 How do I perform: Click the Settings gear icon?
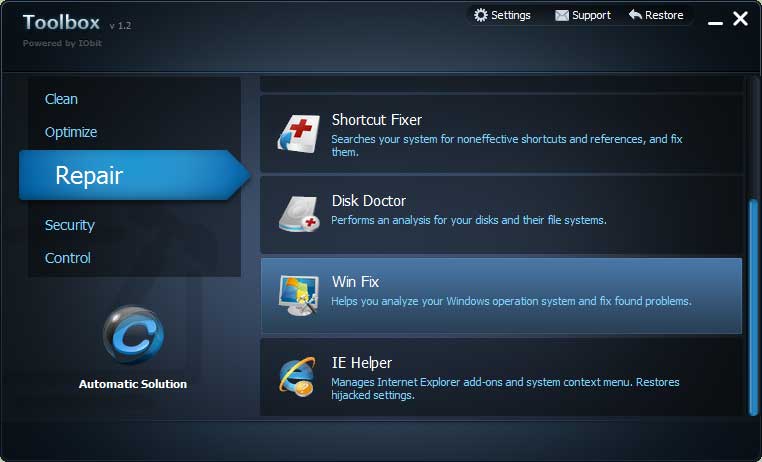click(481, 15)
